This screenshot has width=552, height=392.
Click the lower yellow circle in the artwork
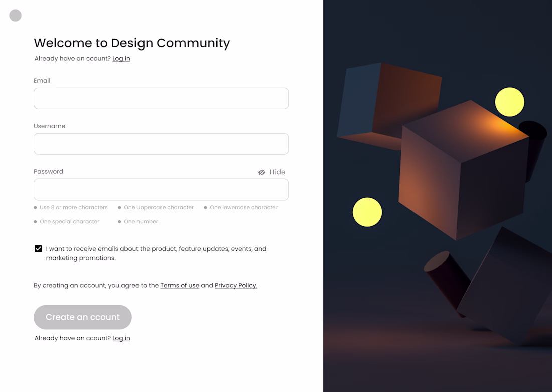[367, 212]
